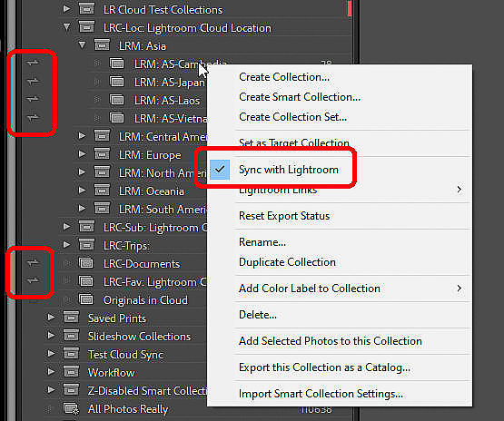Choose Create Smart Collection from menu
This screenshot has width=504, height=421.
300,97
